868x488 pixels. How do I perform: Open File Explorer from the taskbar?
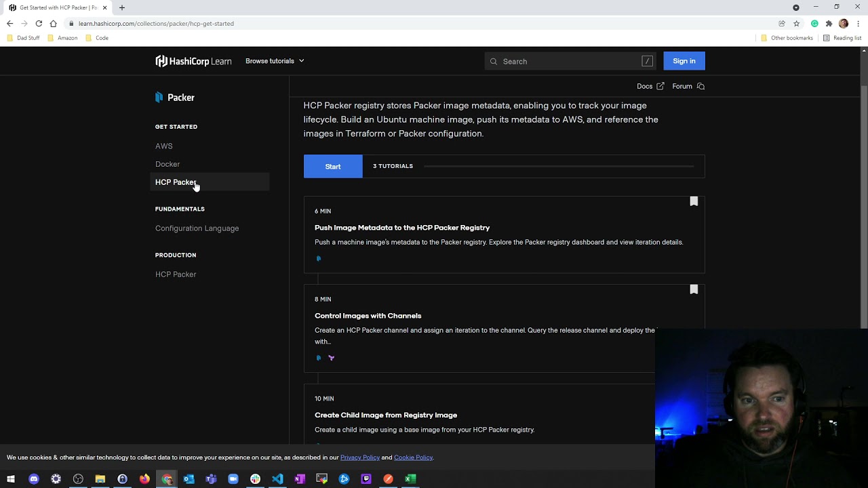coord(100,479)
